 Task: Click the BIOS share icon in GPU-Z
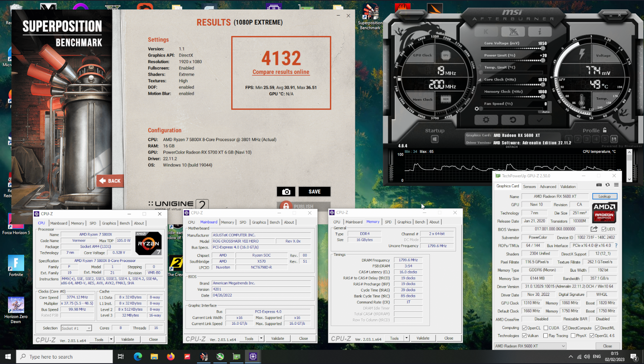click(594, 229)
